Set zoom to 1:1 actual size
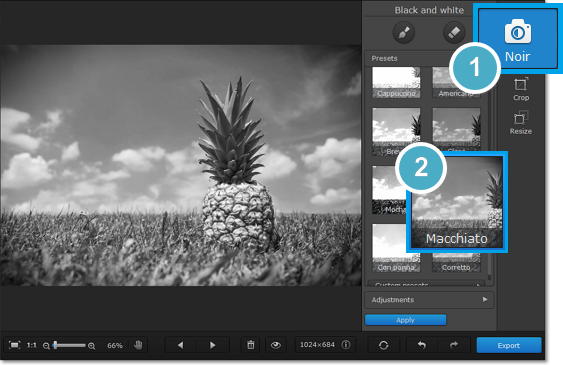Image resolution: width=563 pixels, height=365 pixels. pos(32,345)
